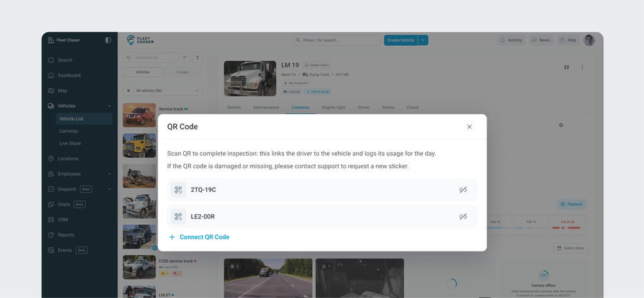Open the Driver tab
The image size is (644, 298).
click(364, 107)
